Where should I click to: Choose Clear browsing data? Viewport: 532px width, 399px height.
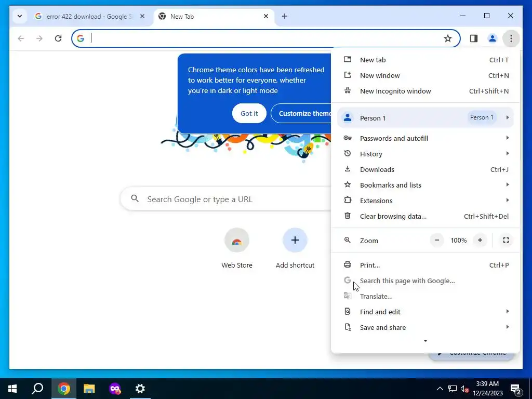coord(425,217)
